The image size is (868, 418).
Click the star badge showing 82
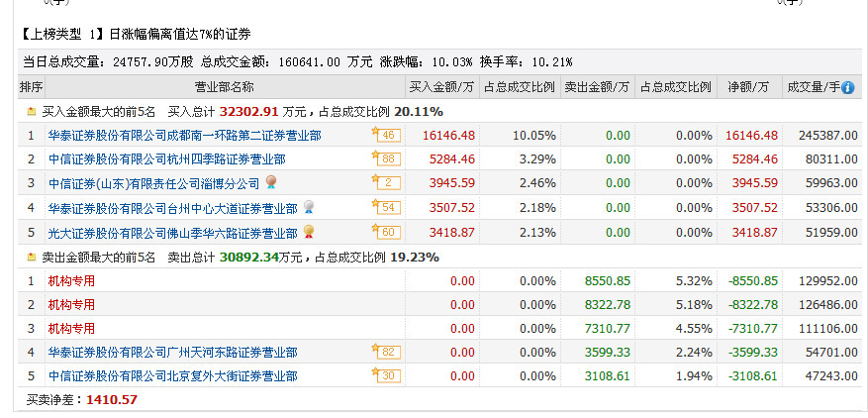(x=386, y=352)
